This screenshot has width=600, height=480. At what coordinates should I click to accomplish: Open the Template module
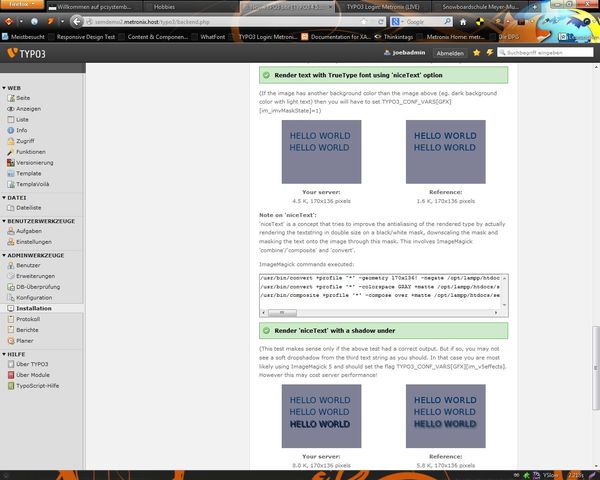pyautogui.click(x=24, y=173)
